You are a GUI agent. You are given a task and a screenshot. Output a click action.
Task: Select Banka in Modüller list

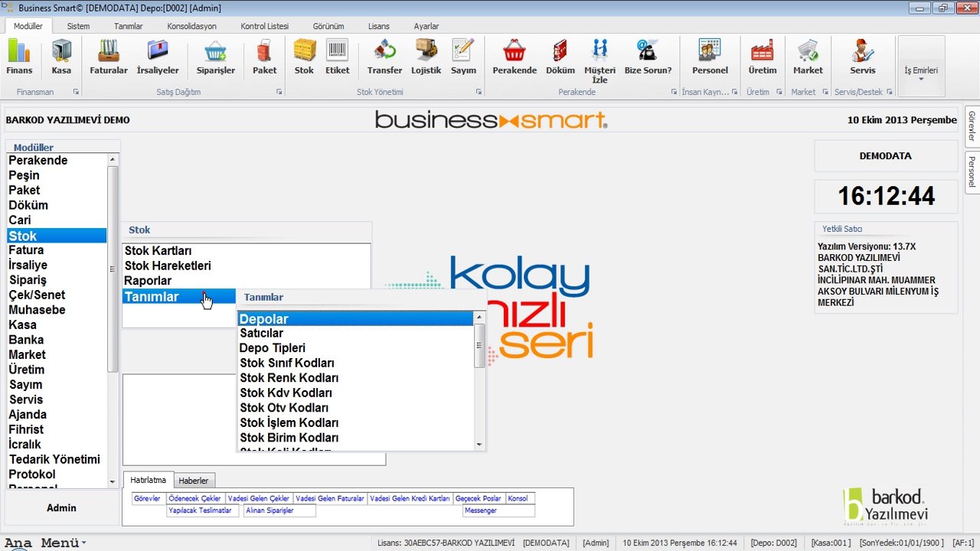click(57, 340)
